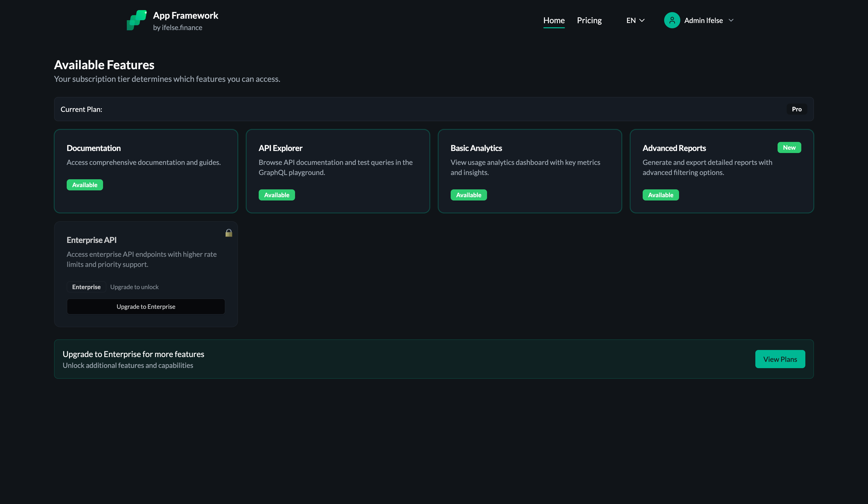Click the 'by ifelse.finance' subtitle
The height and width of the screenshot is (504, 868).
(x=177, y=28)
